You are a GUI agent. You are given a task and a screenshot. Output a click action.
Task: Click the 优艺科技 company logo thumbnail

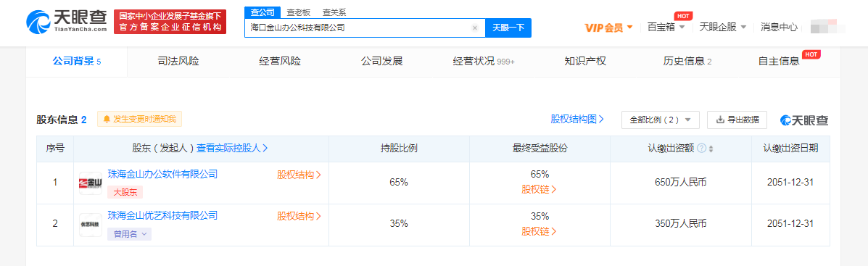(90, 225)
